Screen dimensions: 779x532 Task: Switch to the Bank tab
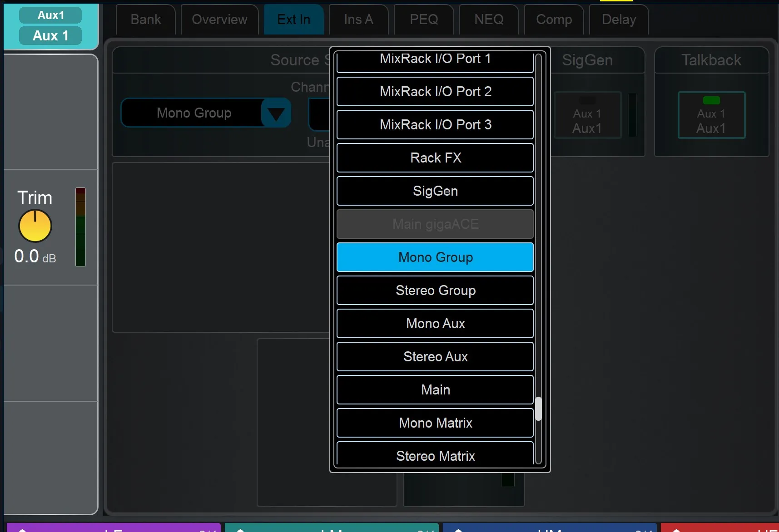(x=146, y=20)
